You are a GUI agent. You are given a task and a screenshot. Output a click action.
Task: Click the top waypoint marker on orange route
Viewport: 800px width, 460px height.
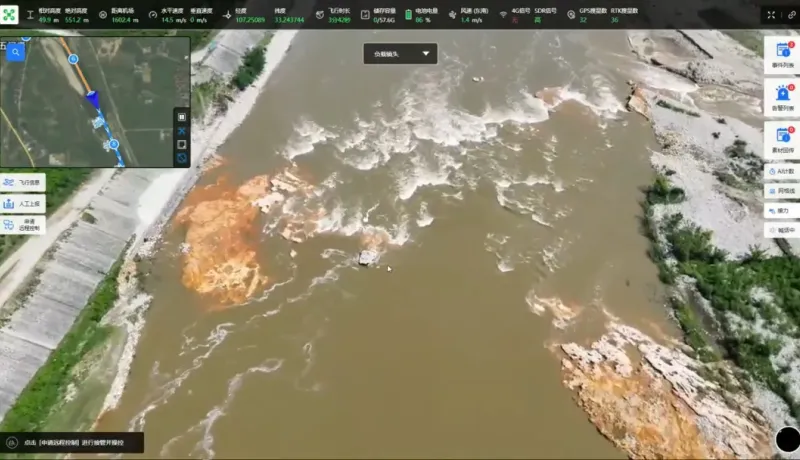[x=73, y=59]
